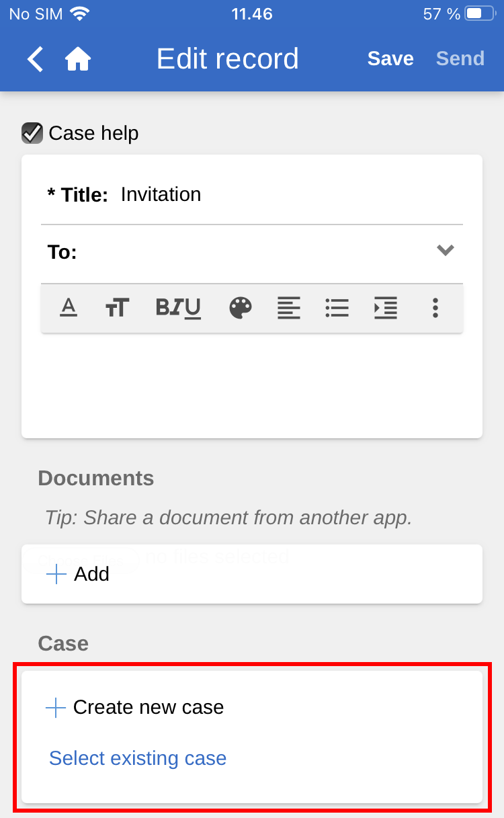Viewport: 504px width, 818px height.
Task: Go to home via house icon
Action: [78, 59]
